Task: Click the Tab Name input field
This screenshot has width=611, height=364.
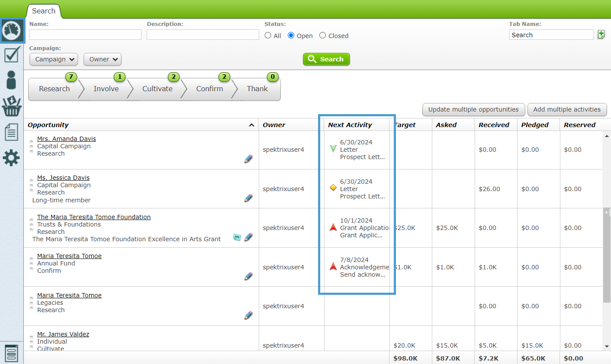Action: (x=551, y=35)
